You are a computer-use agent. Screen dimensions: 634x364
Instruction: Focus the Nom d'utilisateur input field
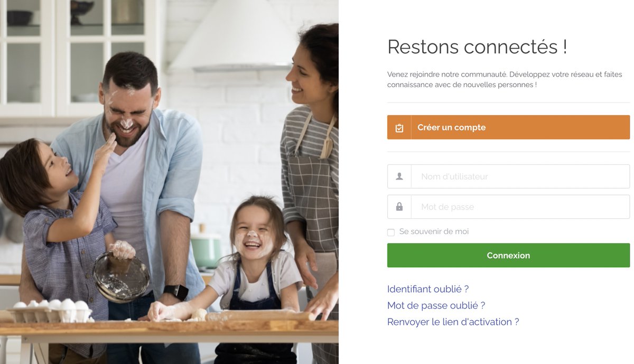tap(520, 176)
